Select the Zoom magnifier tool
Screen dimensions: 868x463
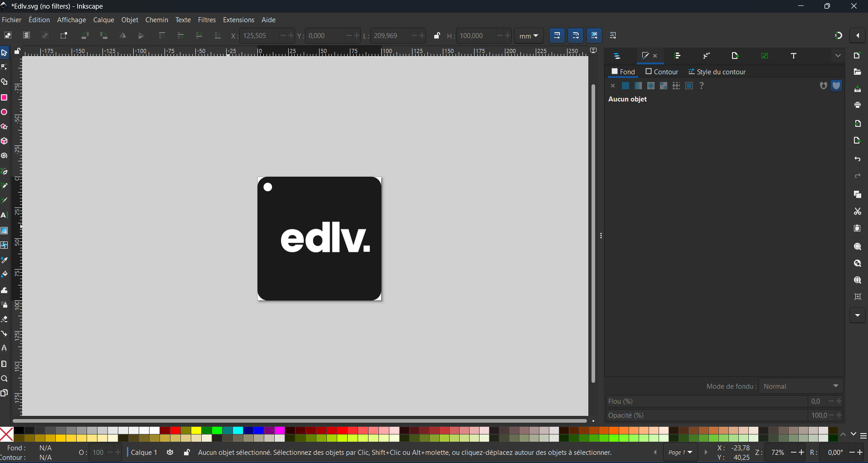pos(5,379)
